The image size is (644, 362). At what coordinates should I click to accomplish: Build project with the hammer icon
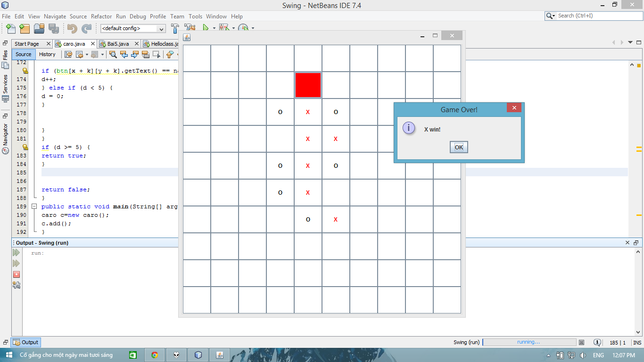pos(175,28)
